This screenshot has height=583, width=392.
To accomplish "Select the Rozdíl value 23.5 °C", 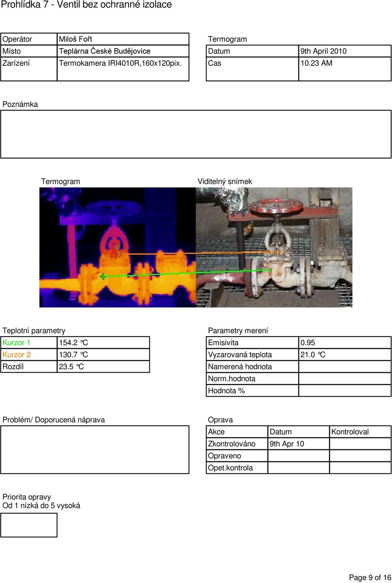I will click(x=71, y=366).
